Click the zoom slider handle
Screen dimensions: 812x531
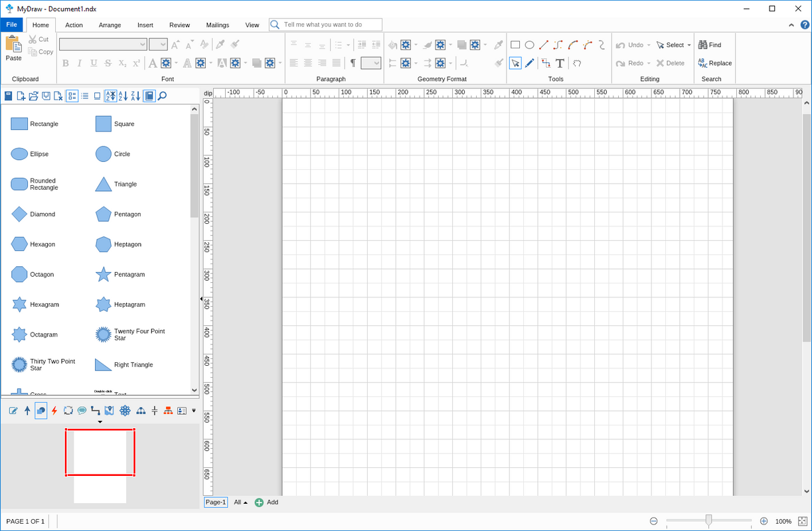coord(709,520)
